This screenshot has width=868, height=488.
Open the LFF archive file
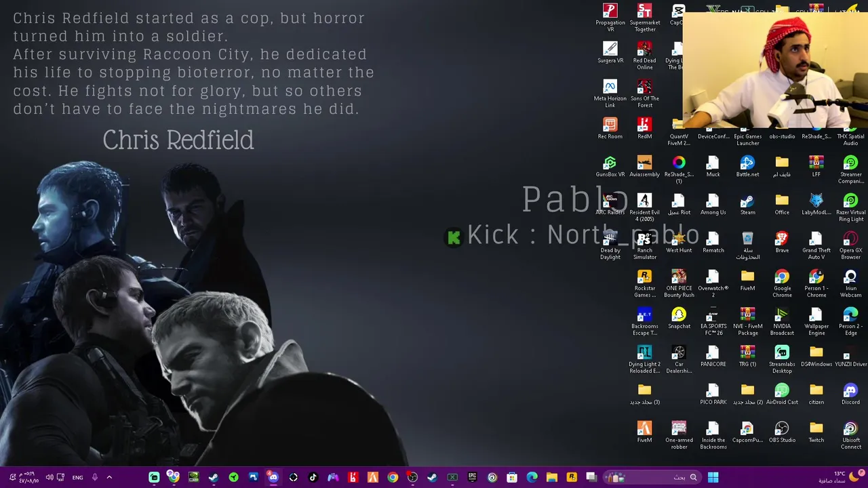point(816,166)
